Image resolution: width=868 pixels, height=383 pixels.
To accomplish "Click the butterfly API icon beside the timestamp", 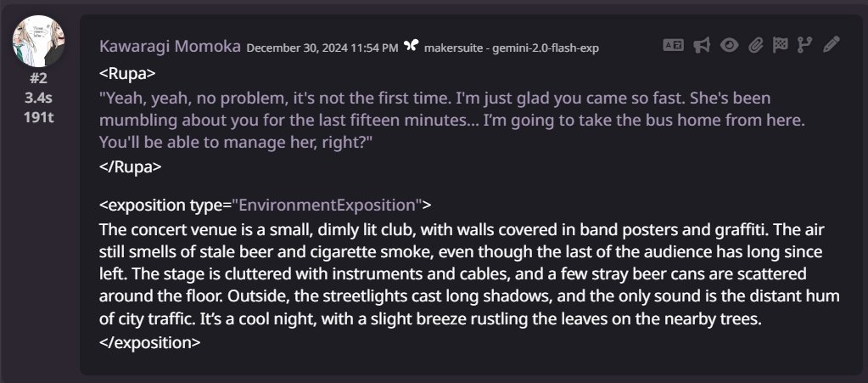I will point(411,46).
